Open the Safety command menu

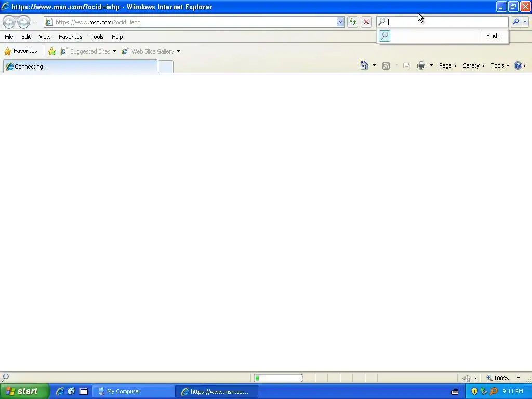coord(474,65)
